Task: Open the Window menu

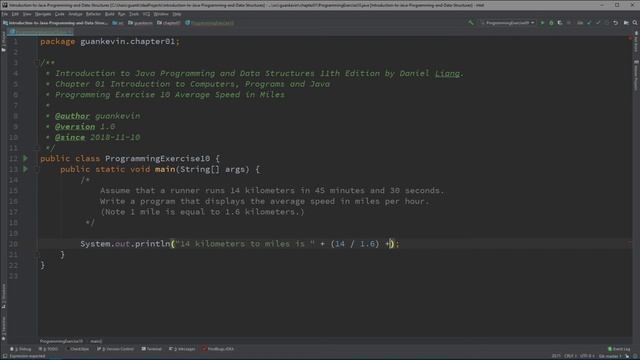Action: (x=161, y=14)
